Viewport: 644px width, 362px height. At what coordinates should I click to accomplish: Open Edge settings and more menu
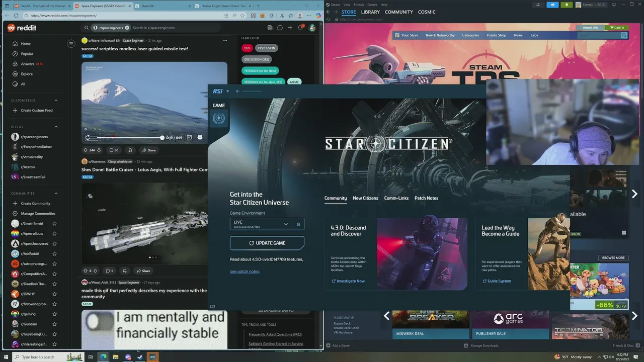pos(308,16)
